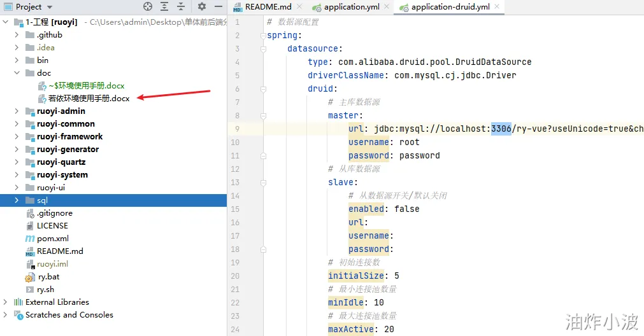The height and width of the screenshot is (336, 644).
Task: Expand the .idea folder arrow
Action: click(17, 48)
